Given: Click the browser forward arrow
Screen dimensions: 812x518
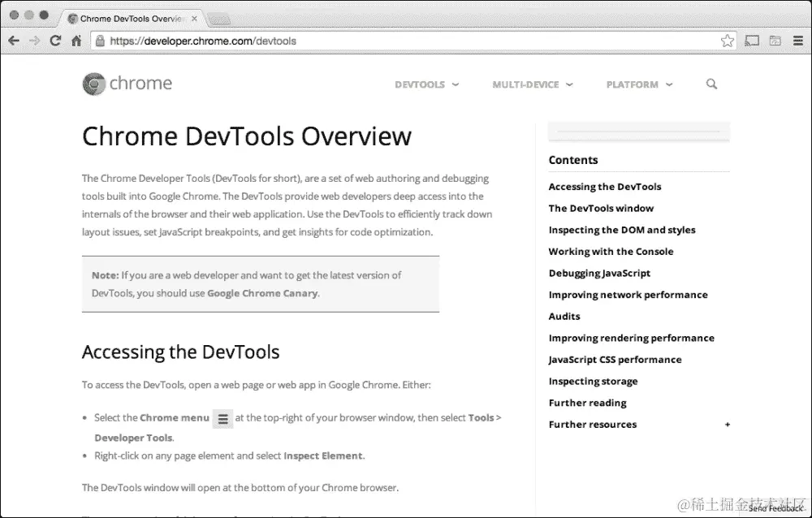Looking at the screenshot, I should click(35, 41).
